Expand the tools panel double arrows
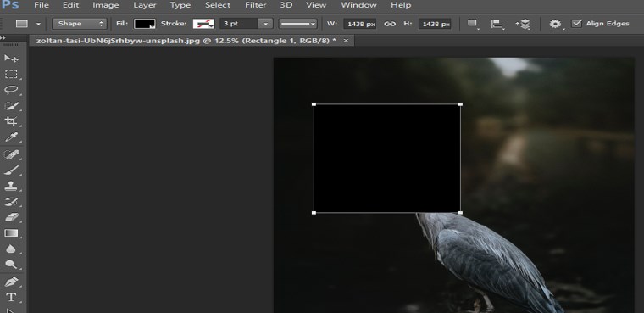Viewport: 644px width, 313px height. tap(3, 38)
